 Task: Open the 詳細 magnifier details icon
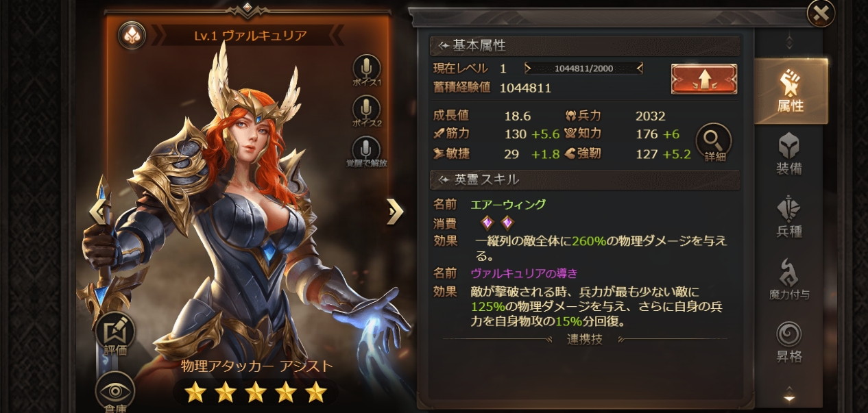tap(714, 142)
